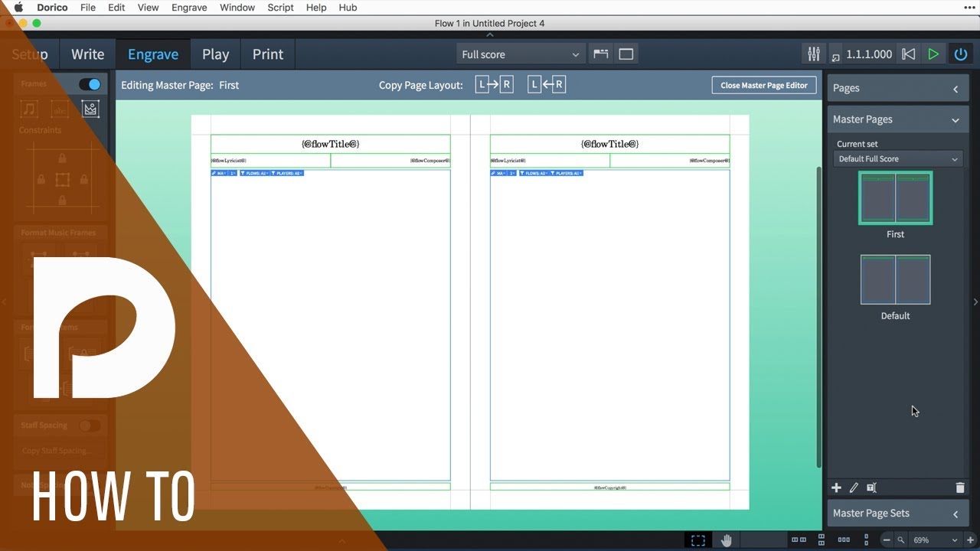The width and height of the screenshot is (980, 551).
Task: Switch to vertical single pages view
Action: [867, 540]
